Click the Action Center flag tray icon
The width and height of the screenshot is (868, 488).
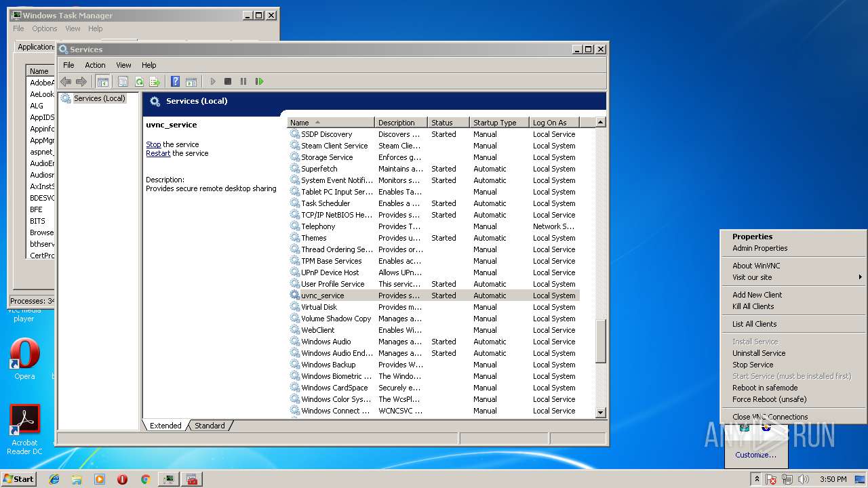(772, 479)
